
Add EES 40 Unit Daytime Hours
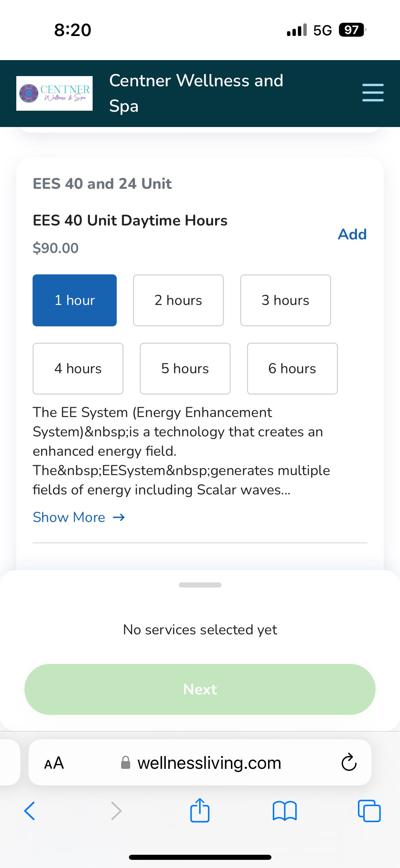(352, 234)
